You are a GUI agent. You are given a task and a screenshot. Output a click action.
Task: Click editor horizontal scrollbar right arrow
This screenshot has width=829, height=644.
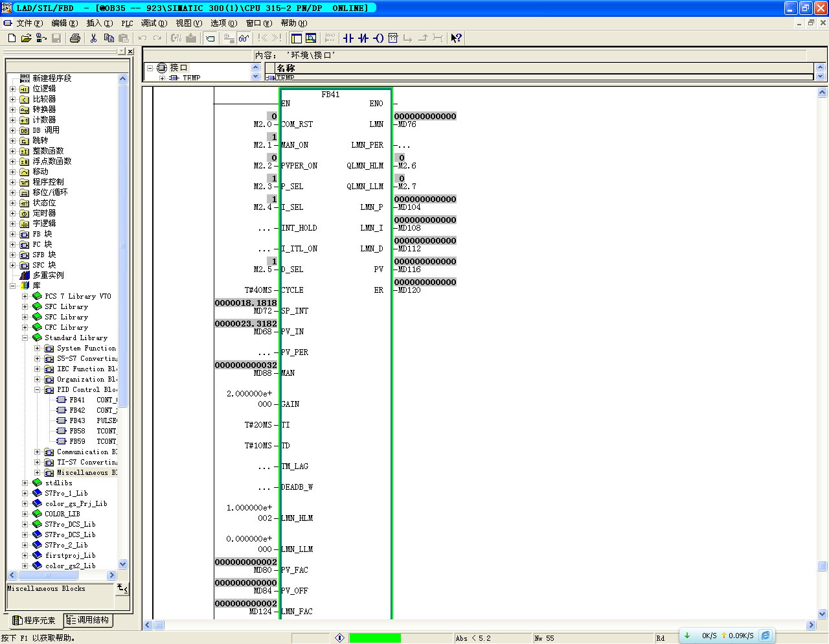pos(812,625)
